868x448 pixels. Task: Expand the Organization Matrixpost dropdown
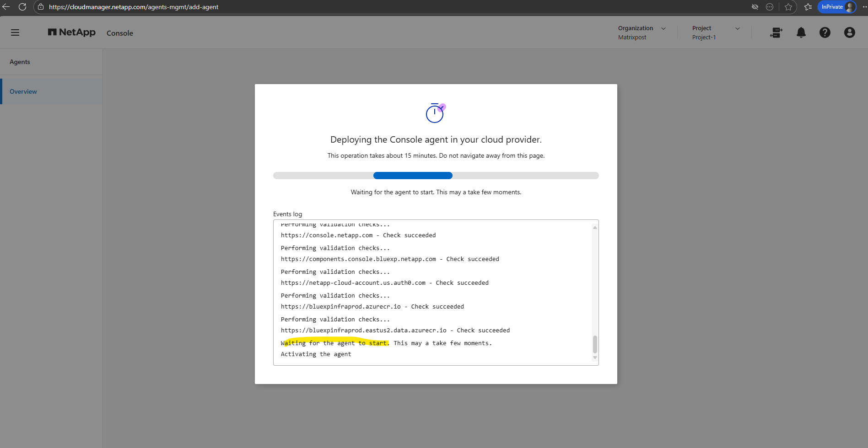(x=642, y=32)
